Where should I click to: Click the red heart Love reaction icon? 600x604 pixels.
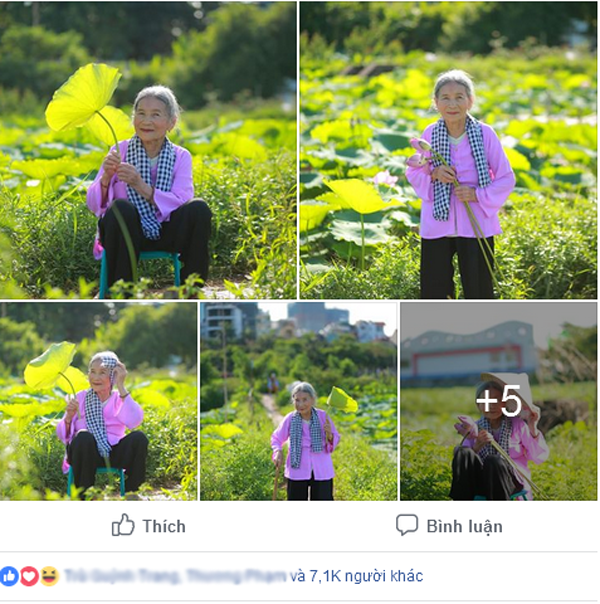(x=29, y=577)
